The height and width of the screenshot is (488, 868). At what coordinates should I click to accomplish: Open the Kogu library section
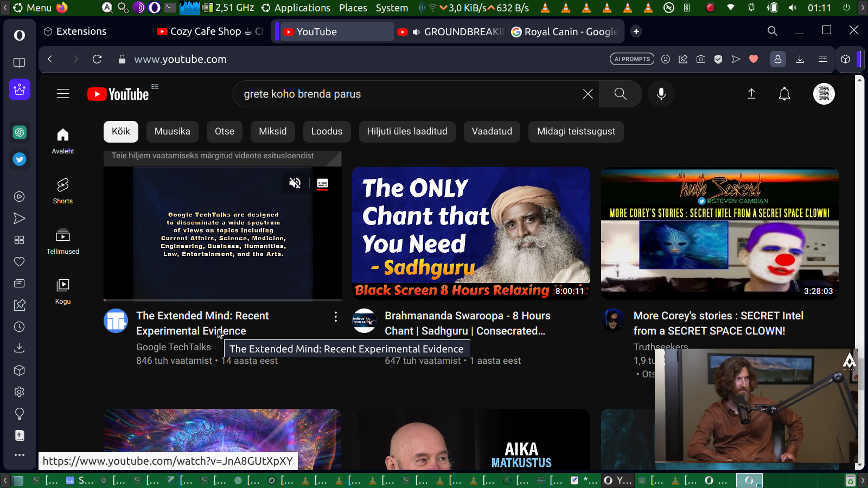pyautogui.click(x=63, y=291)
